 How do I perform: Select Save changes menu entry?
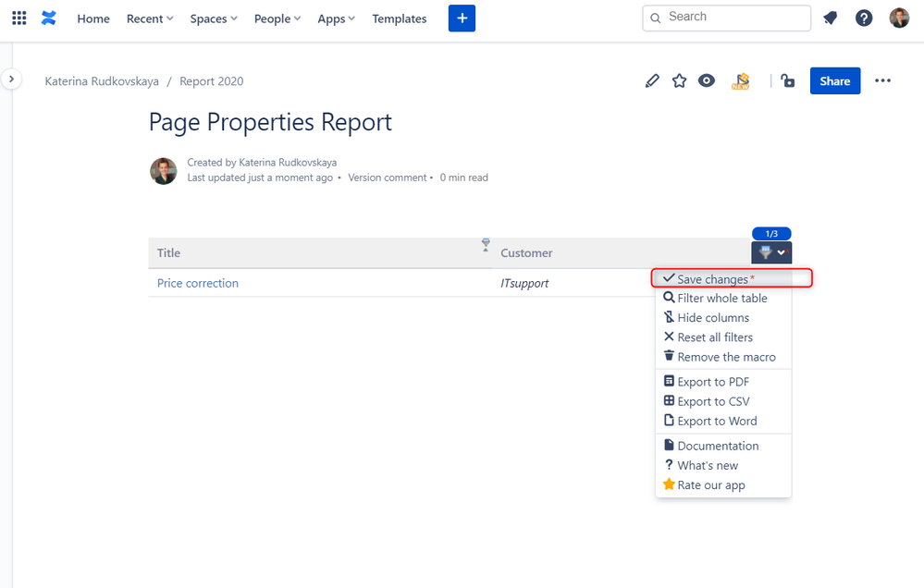click(x=723, y=278)
